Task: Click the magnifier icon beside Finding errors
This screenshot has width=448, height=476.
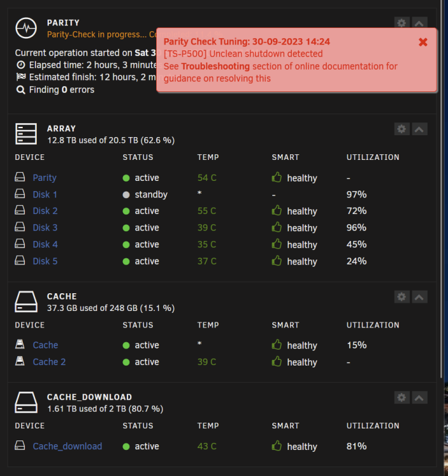Action: pos(21,89)
